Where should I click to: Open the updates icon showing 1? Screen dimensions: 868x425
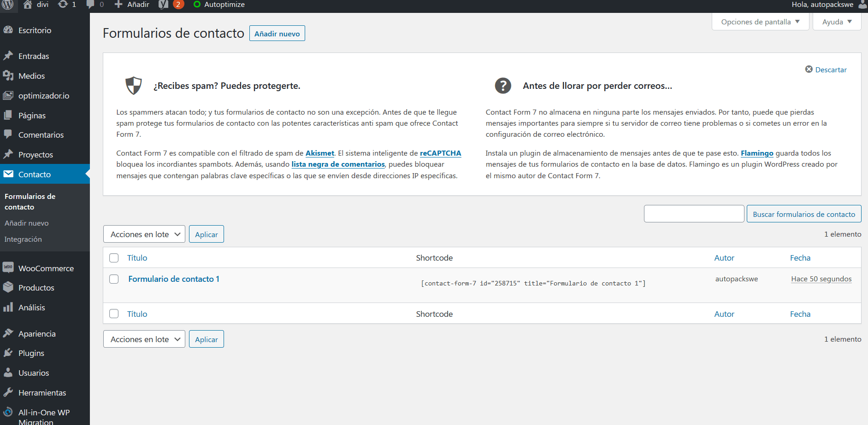(63, 4)
